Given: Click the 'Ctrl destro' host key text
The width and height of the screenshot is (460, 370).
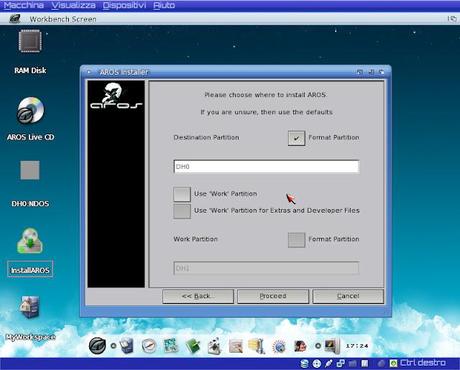Looking at the screenshot, I should [x=423, y=363].
